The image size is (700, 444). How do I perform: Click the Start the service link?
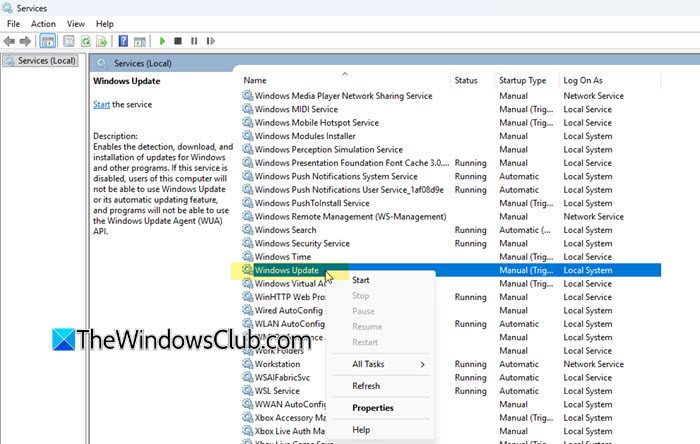coord(101,104)
